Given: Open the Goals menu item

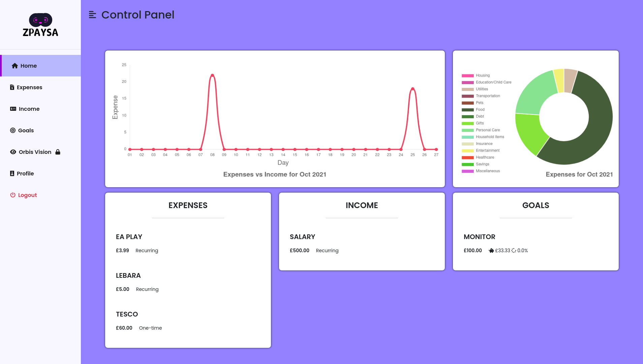Looking at the screenshot, I should pyautogui.click(x=40, y=130).
